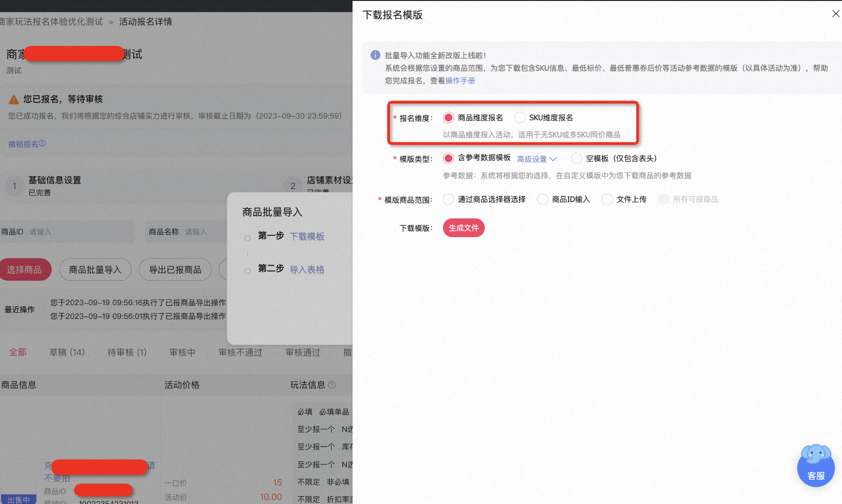Viewport: 842px width, 504px height.
Task: Click the 出售中 status tag
Action: [x=19, y=499]
